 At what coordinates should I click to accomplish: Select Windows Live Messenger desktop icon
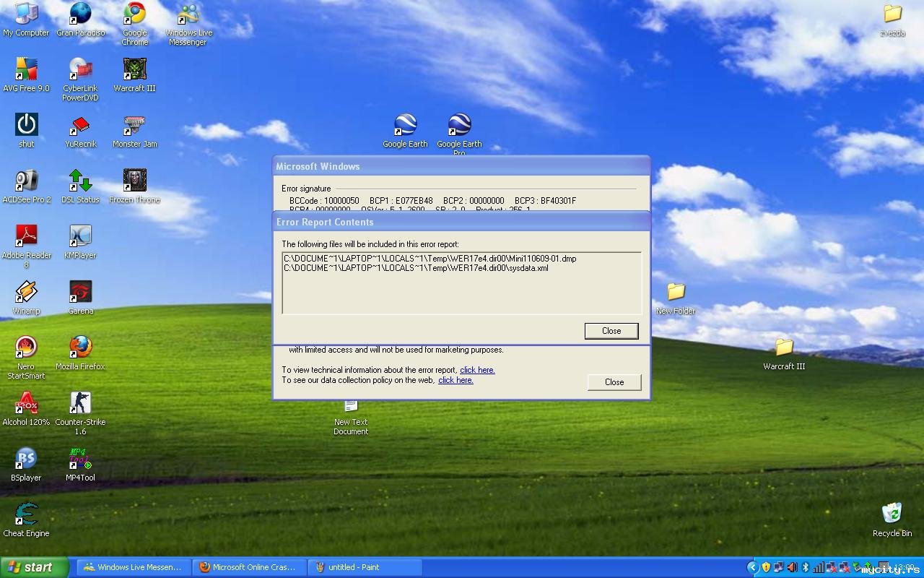click(x=188, y=23)
